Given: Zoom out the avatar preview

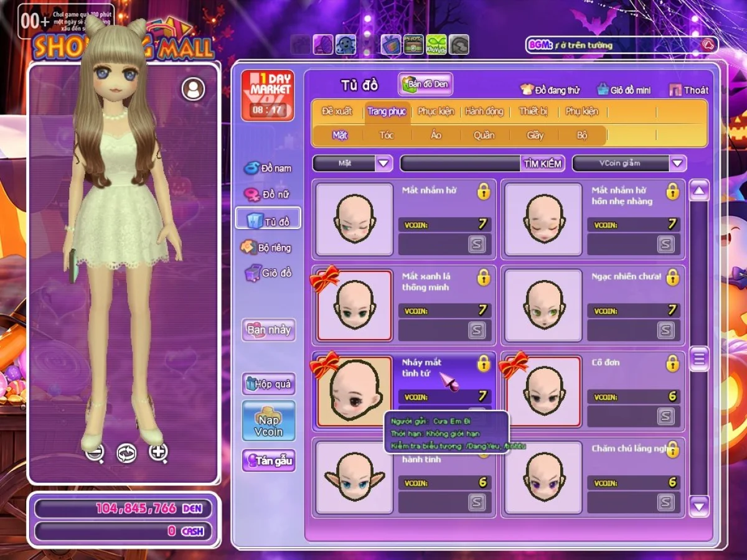Looking at the screenshot, I should click(x=95, y=453).
